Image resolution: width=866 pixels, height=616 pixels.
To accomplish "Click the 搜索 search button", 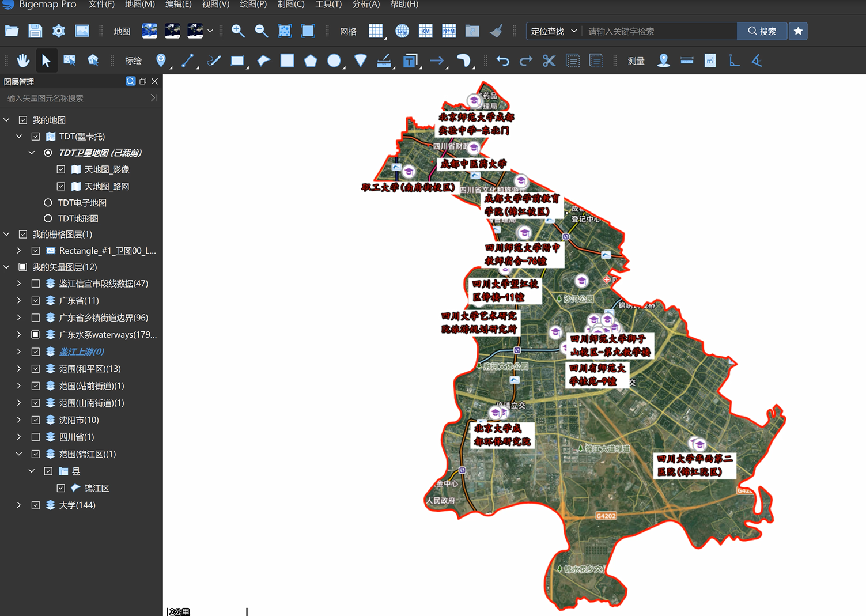I will coord(762,31).
